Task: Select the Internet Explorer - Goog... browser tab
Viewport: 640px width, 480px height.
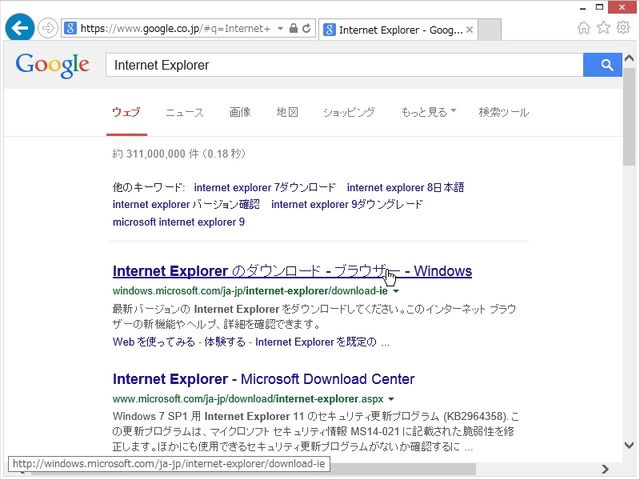Action: click(x=398, y=29)
